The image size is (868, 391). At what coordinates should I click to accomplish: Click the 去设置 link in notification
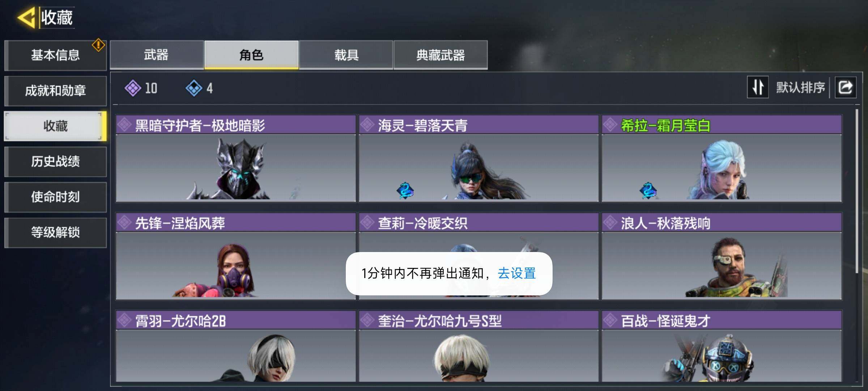(517, 273)
